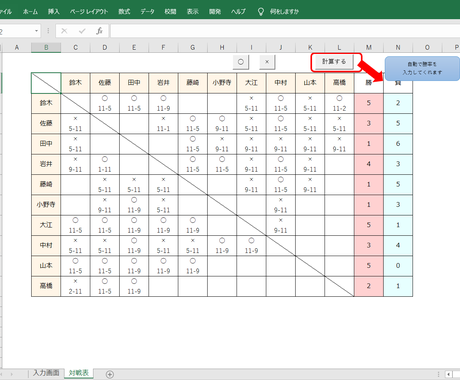Select the 小野寺 row label cell
Screen dimensions: 460x380
point(46,205)
